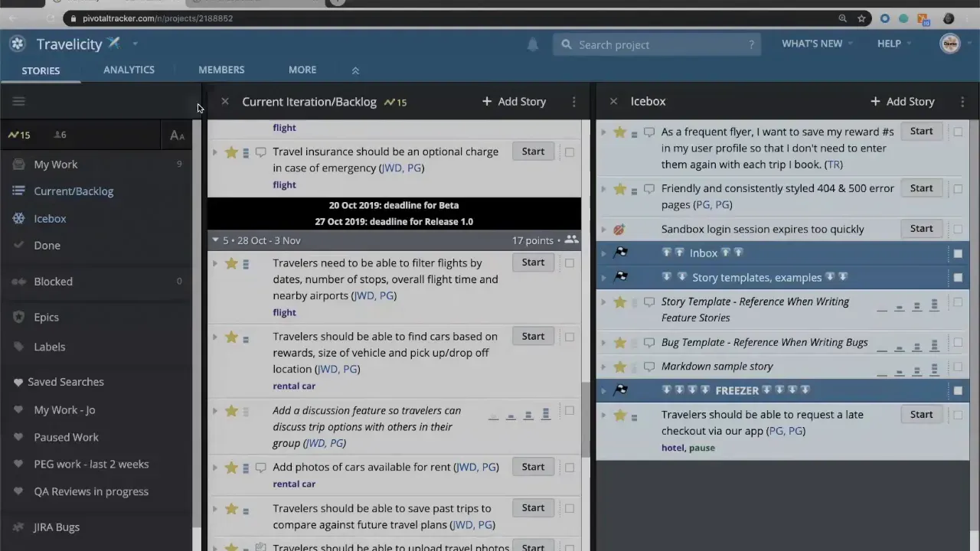The image size is (980, 551).
Task: Open the Travelicity project dropdown
Action: [135, 44]
